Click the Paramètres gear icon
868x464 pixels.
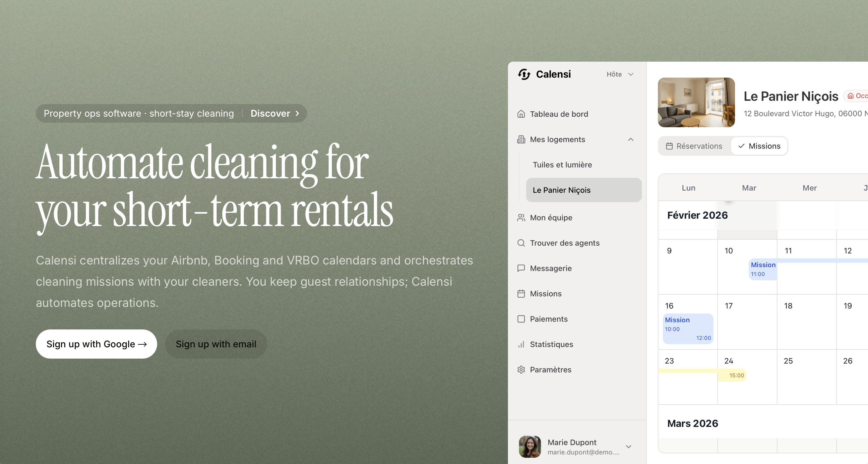(x=521, y=370)
